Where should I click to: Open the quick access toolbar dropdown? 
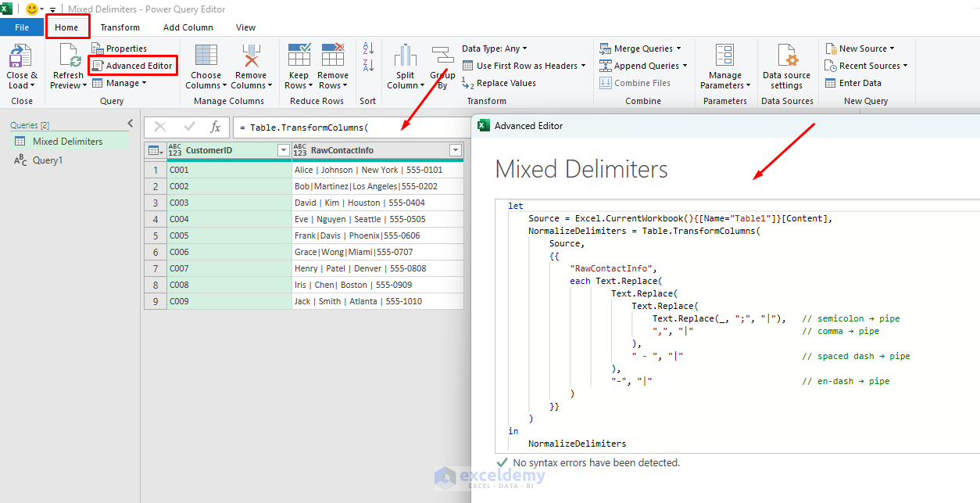click(x=52, y=10)
